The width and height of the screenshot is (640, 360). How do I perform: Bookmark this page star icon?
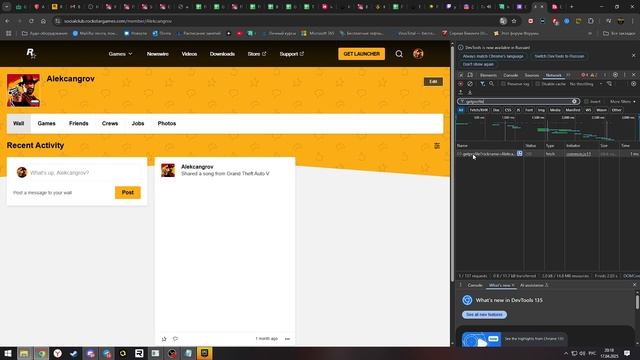[514, 21]
